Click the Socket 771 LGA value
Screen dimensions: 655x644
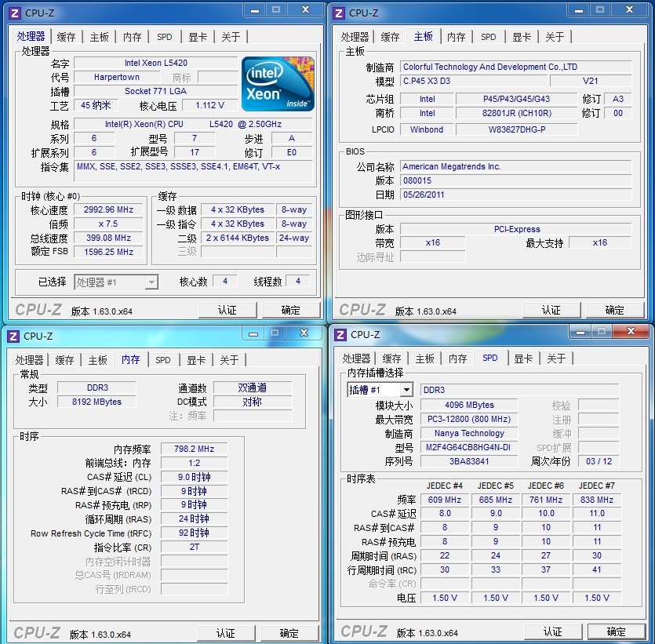pos(156,92)
